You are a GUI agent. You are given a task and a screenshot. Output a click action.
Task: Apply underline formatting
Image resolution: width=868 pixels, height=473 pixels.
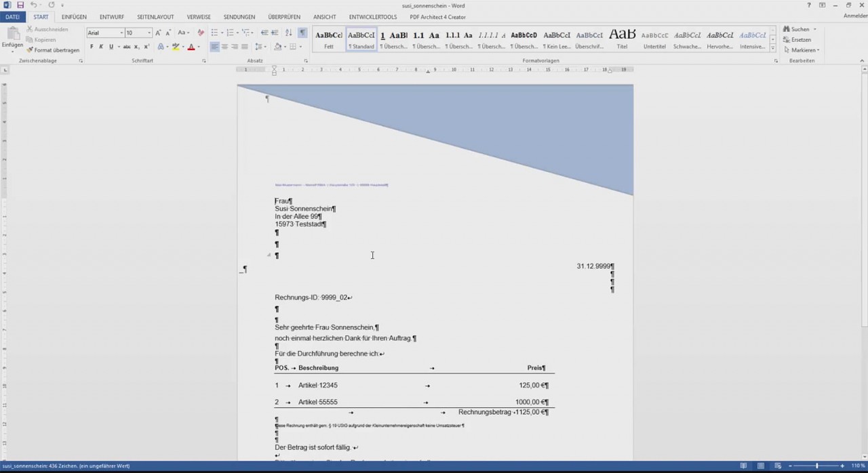(111, 46)
